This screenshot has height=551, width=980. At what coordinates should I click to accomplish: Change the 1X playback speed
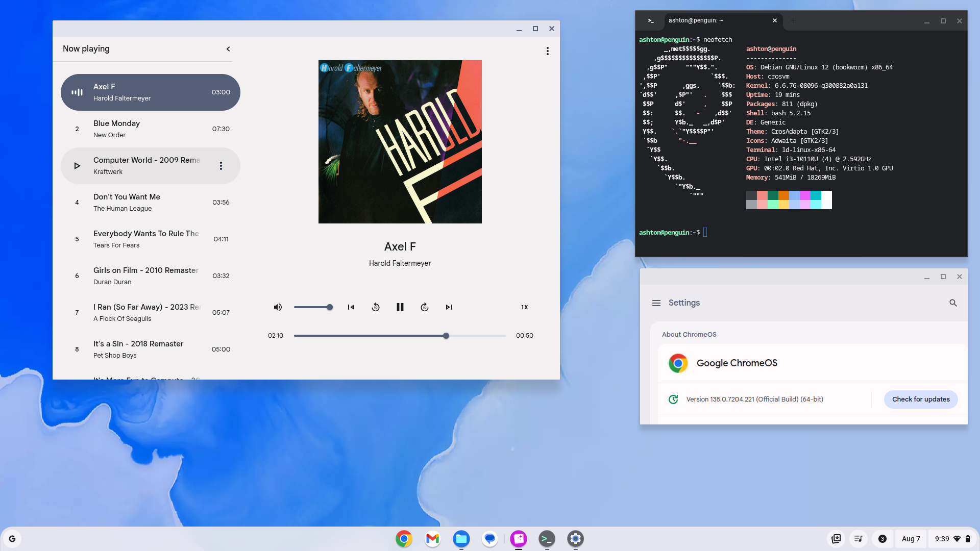tap(525, 307)
